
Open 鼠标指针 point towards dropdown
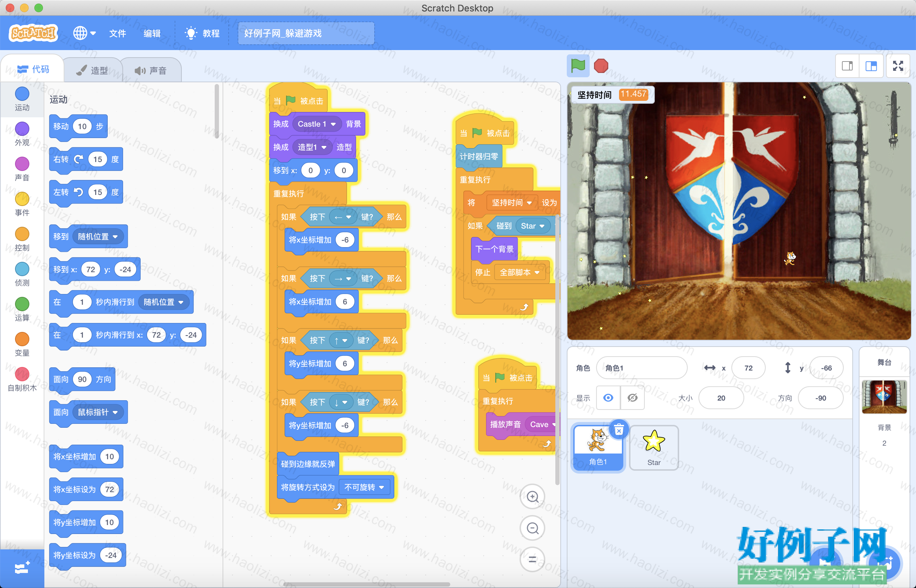[x=98, y=412]
